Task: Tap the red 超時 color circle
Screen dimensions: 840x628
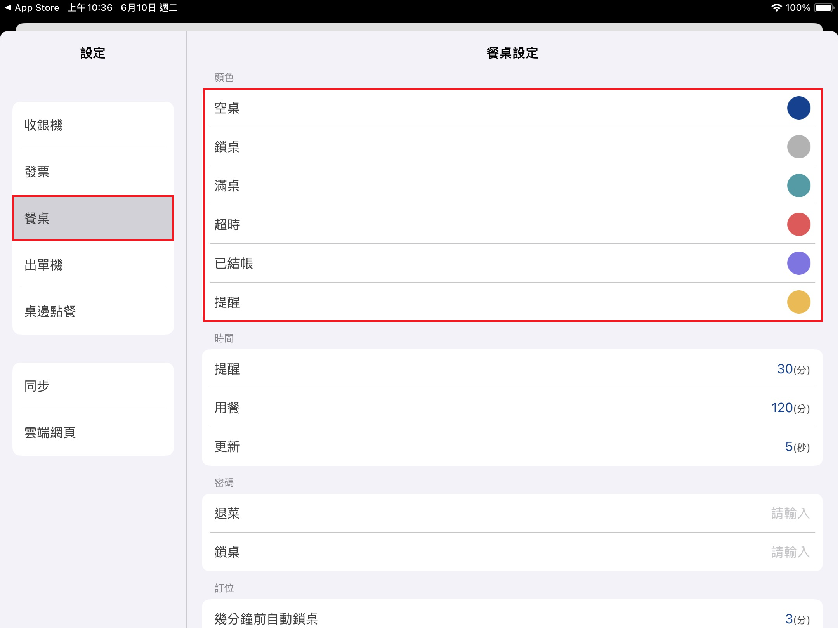Action: click(x=798, y=224)
